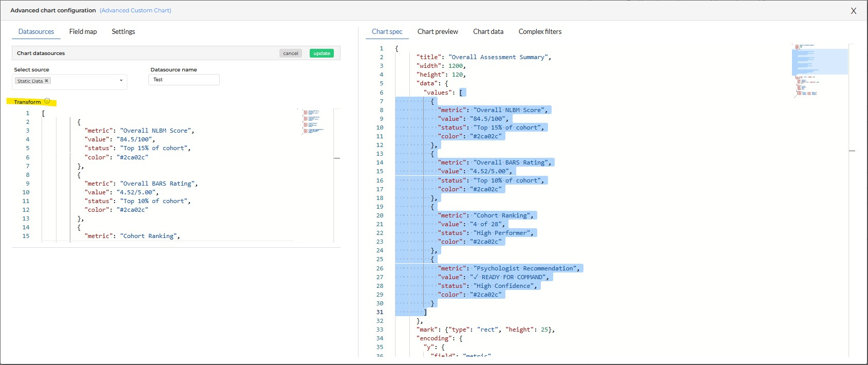The height and width of the screenshot is (365, 868).
Task: Close the Advanced chart configuration dialog
Action: (854, 10)
